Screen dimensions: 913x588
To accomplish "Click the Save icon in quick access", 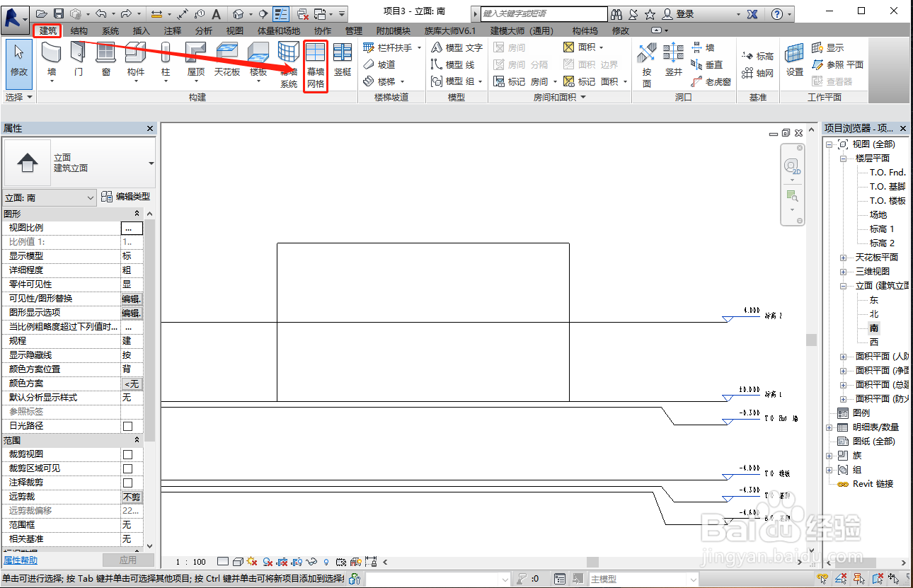I will (58, 13).
